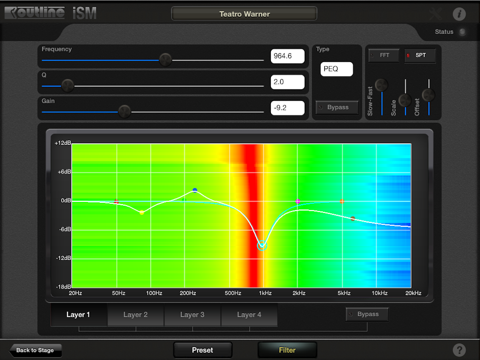Open the info icon at top right

(x=459, y=14)
